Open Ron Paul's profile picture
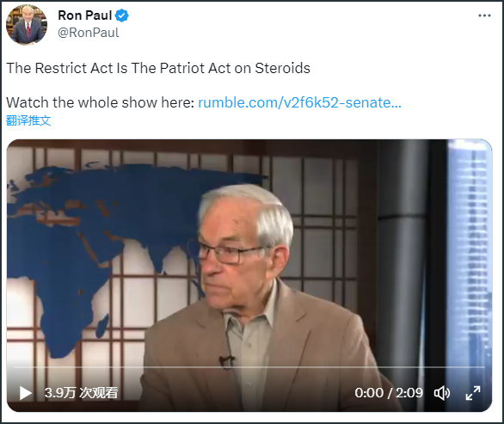Screen dimensions: 504x424 (x=27, y=25)
